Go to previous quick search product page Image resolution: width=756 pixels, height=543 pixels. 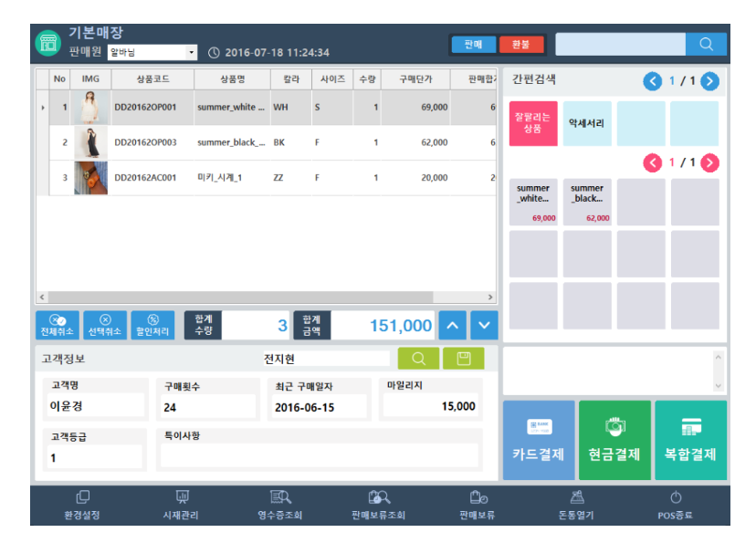click(652, 162)
